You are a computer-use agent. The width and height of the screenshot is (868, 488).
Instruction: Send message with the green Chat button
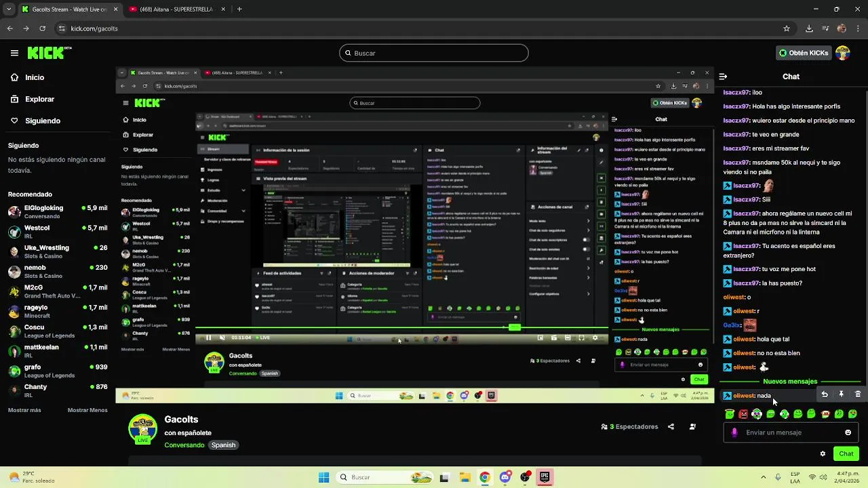(846, 454)
